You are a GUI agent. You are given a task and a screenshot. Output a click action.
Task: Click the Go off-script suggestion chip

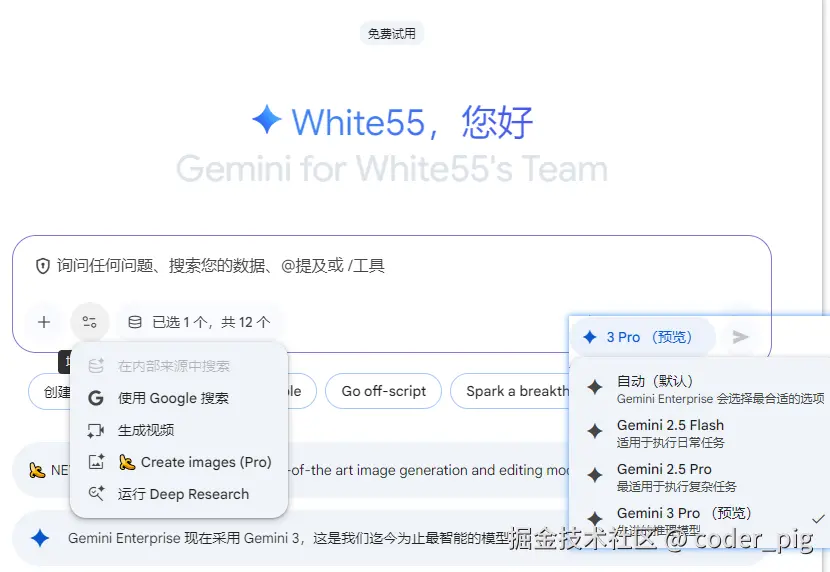click(383, 391)
